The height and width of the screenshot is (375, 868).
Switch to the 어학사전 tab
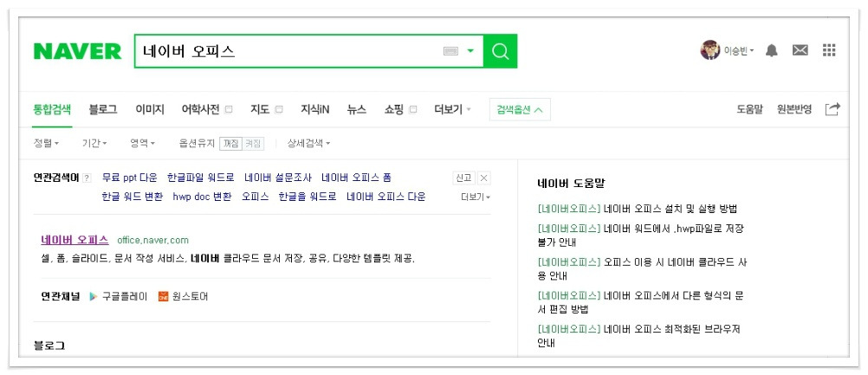pos(200,109)
